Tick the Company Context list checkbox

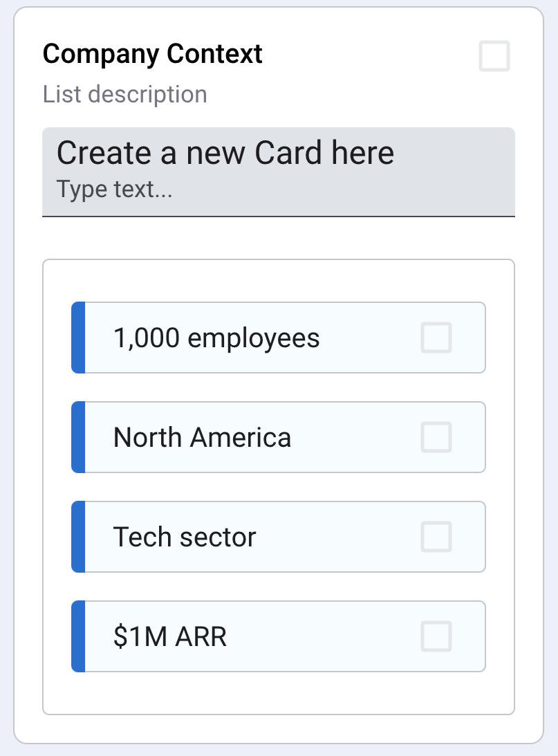(494, 56)
